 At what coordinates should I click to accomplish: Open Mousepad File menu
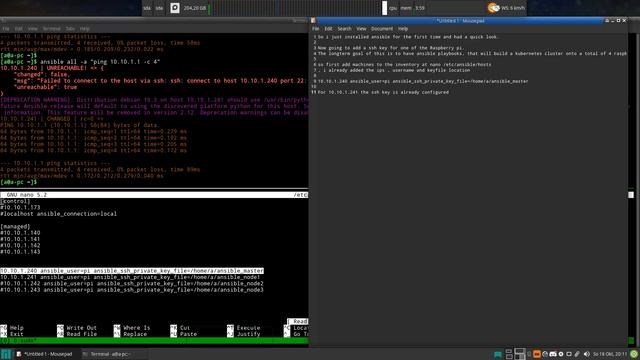tap(316, 29)
